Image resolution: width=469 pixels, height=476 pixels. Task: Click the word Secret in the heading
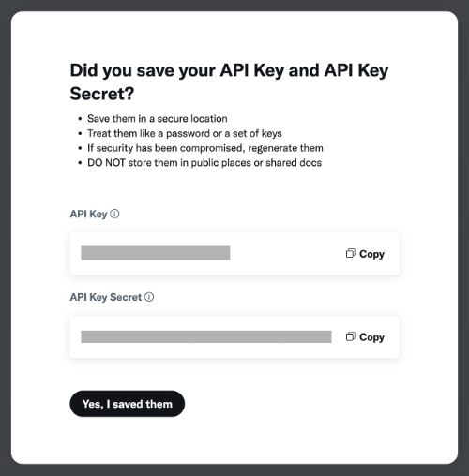101,94
